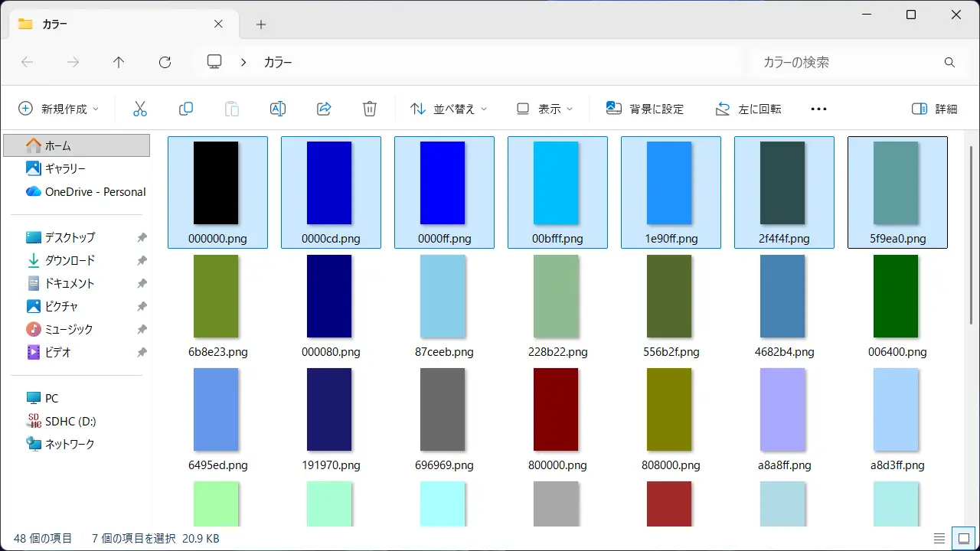Viewport: 980px width, 551px height.
Task: Toggle the 詳細 details pane
Action: coord(935,109)
